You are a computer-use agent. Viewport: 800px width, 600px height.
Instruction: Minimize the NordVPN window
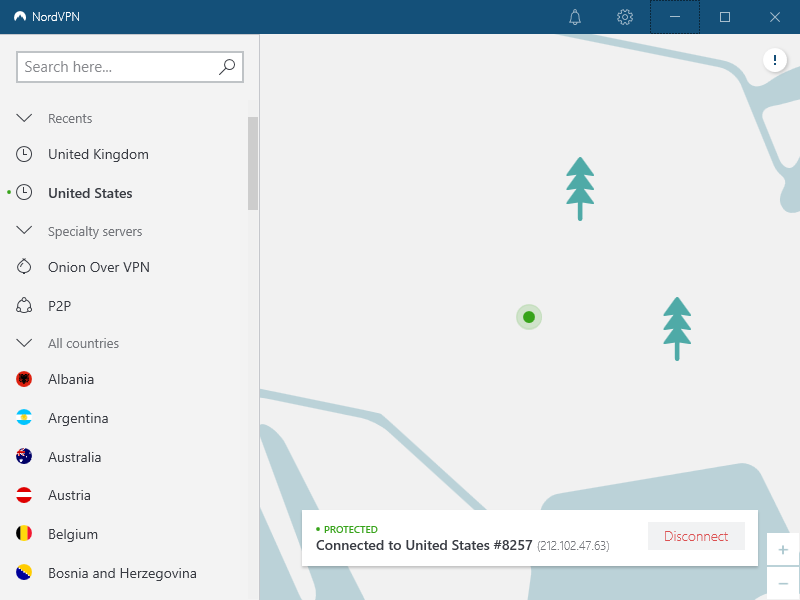tap(675, 17)
